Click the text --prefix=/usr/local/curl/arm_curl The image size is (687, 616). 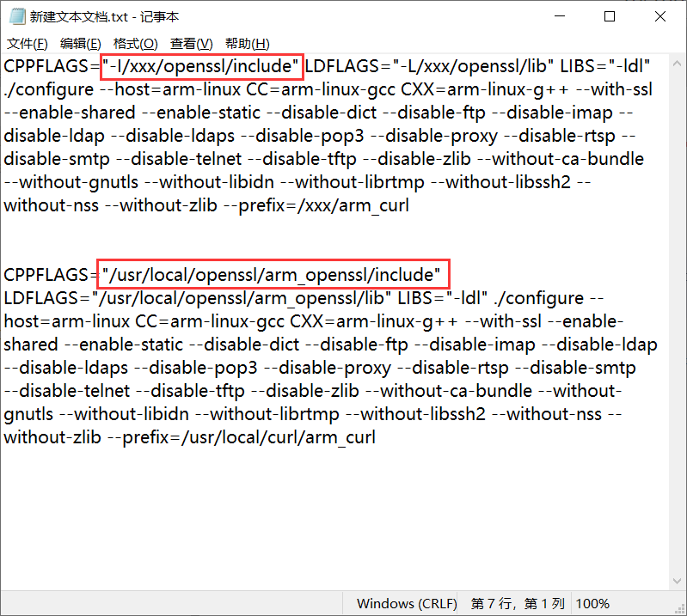point(242,438)
